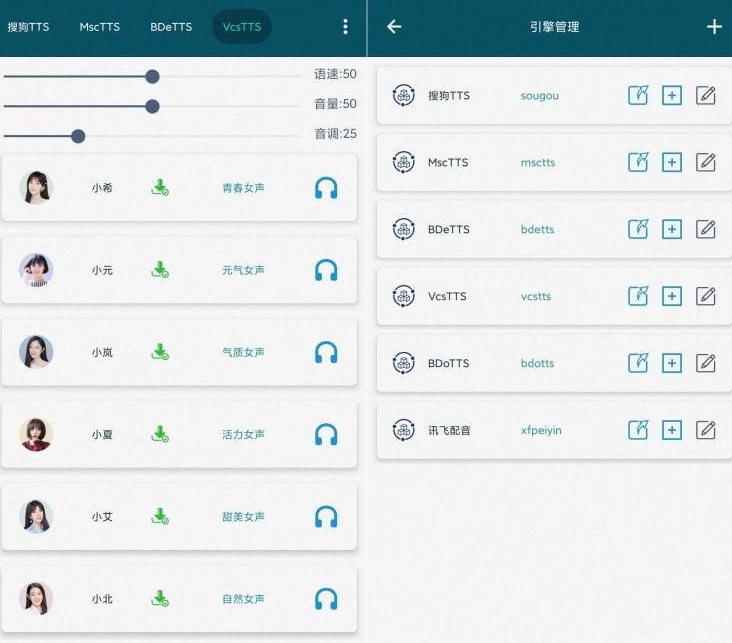Play the voice preview headphones for 小岚
The height and width of the screenshot is (643, 732).
coord(326,352)
